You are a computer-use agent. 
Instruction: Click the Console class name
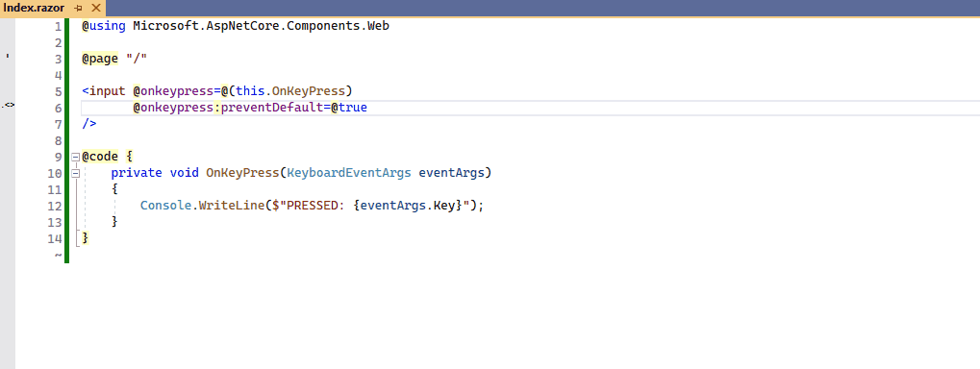coord(165,205)
